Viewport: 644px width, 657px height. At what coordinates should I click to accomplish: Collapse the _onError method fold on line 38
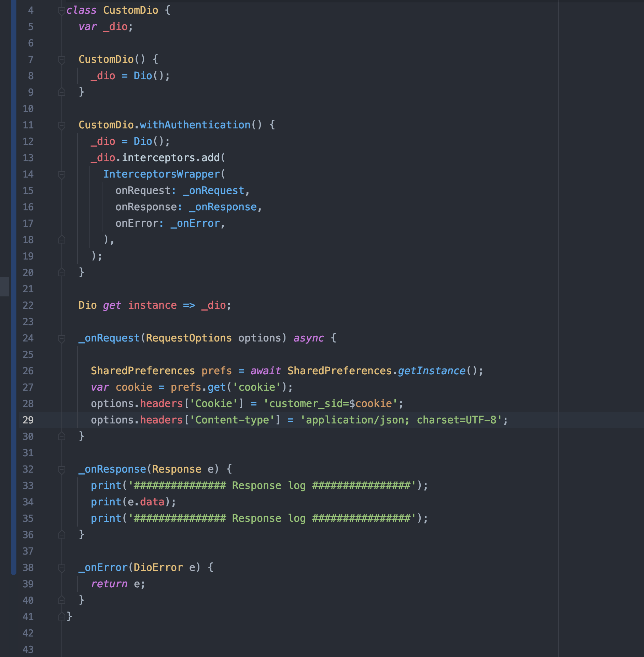(62, 568)
